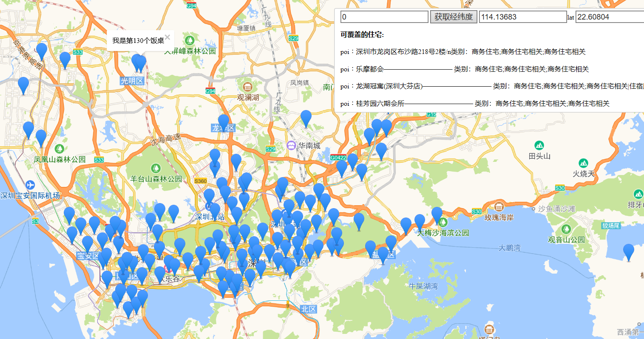644x339 pixels.
Task: Click the 玫瑰海岸 attraction icon
Action: (499, 207)
